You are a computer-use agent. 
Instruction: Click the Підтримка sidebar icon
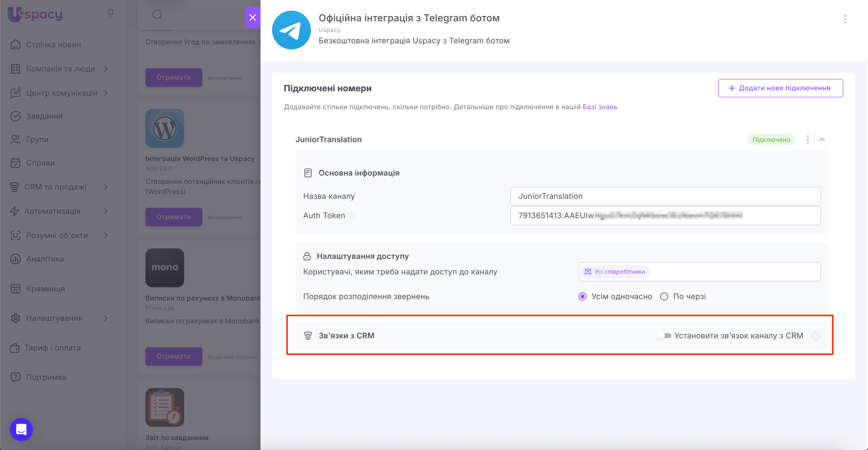16,377
